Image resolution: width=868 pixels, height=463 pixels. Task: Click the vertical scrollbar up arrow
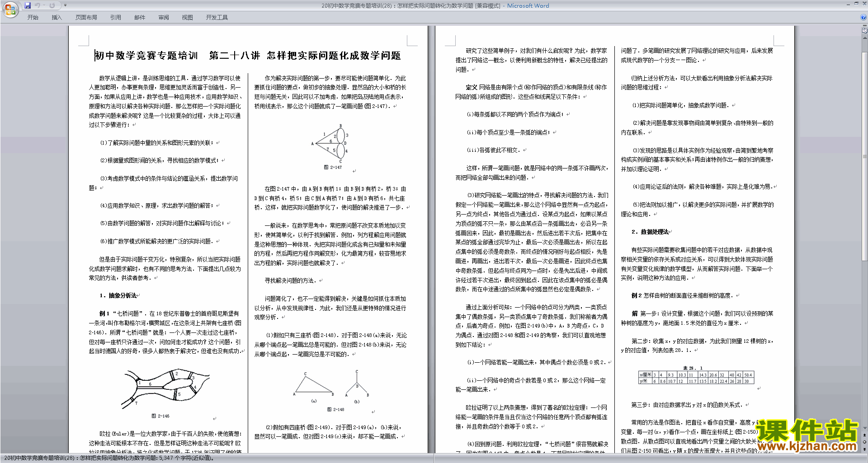point(865,37)
